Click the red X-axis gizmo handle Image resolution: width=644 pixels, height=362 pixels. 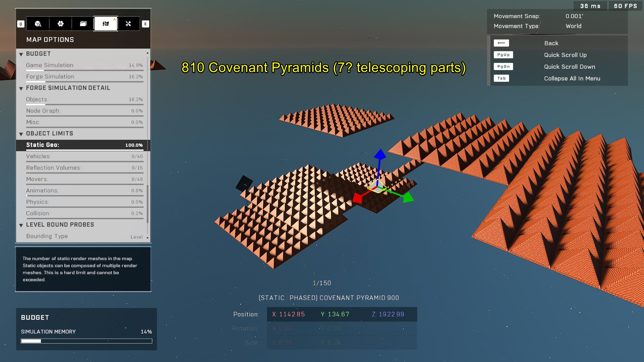pos(358,198)
